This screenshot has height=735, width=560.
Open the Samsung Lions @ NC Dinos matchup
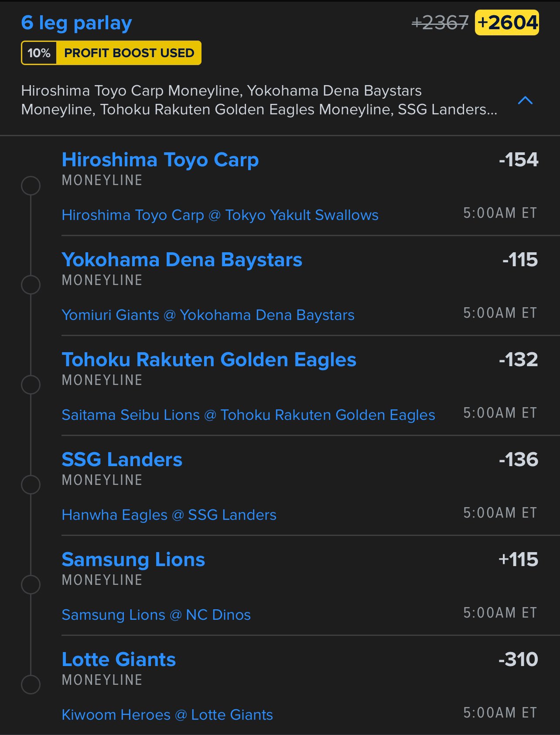coord(156,615)
